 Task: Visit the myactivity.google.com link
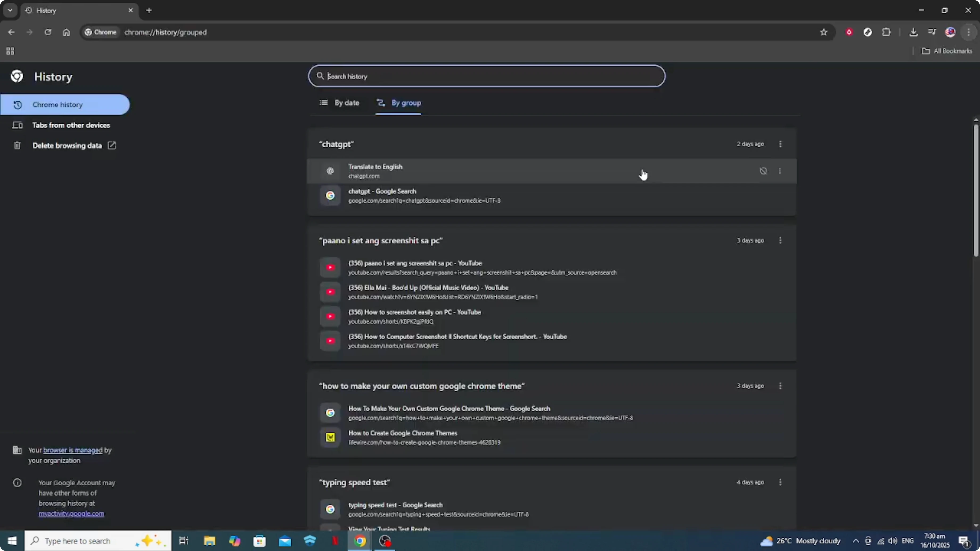click(x=71, y=514)
